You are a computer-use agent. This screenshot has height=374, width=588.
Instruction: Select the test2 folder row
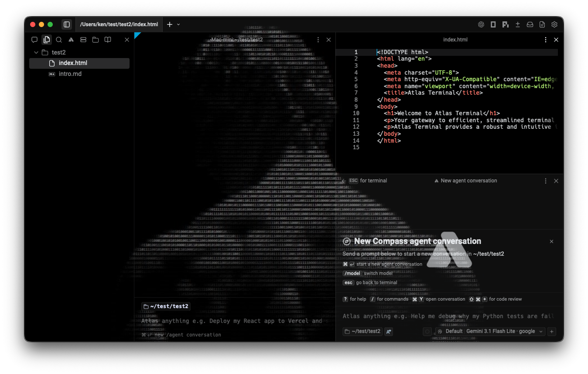79,52
